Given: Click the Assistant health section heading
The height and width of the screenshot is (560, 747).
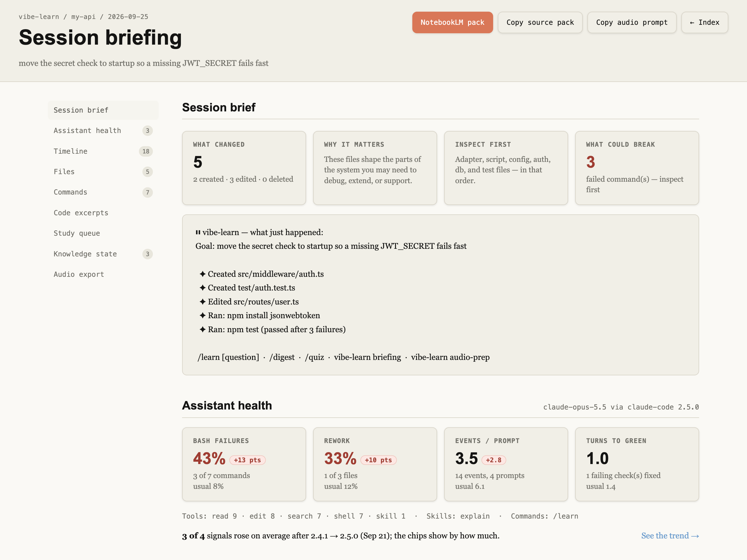Looking at the screenshot, I should 227,405.
